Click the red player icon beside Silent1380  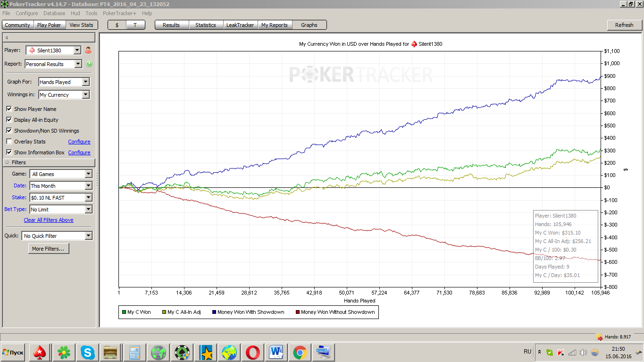click(x=88, y=51)
